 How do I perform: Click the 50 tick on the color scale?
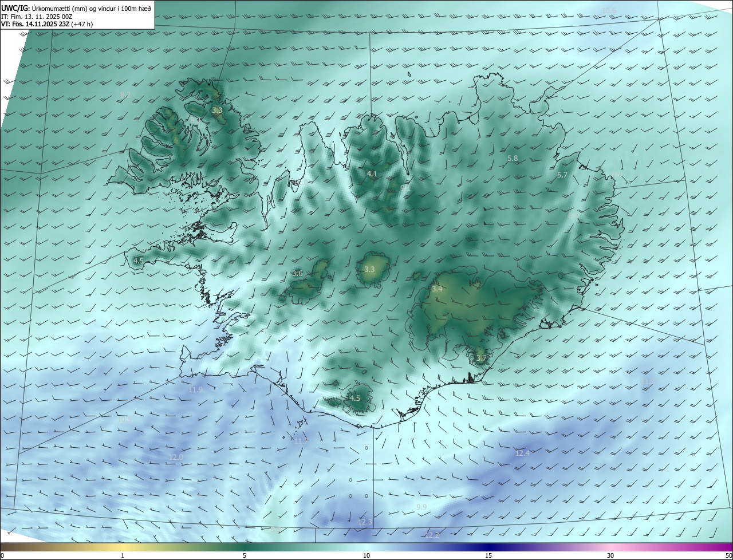pos(728,555)
